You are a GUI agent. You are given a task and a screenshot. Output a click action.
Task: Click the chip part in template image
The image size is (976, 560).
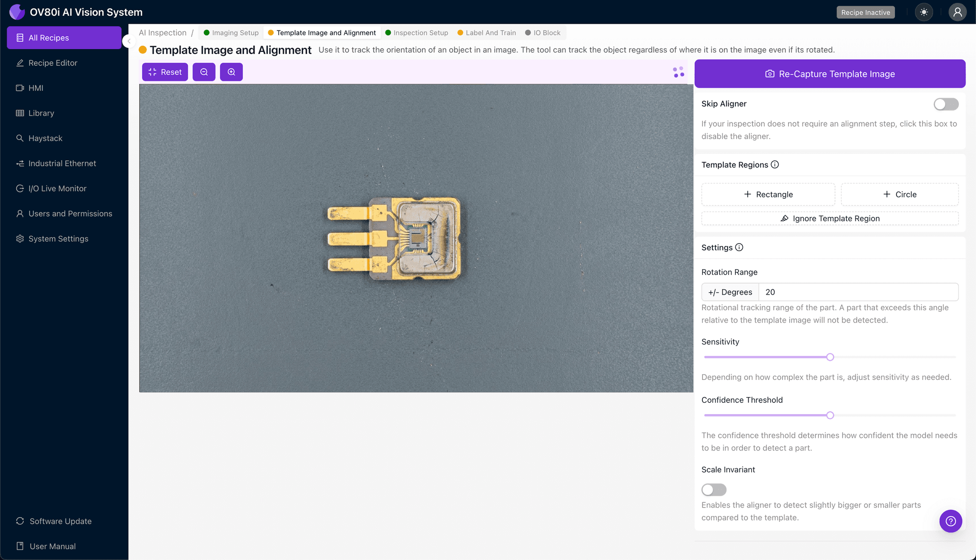[x=395, y=239]
